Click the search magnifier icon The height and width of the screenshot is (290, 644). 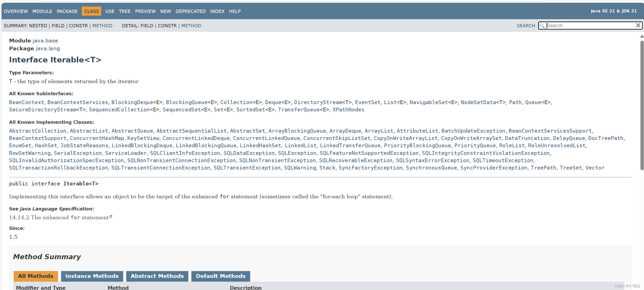point(542,26)
